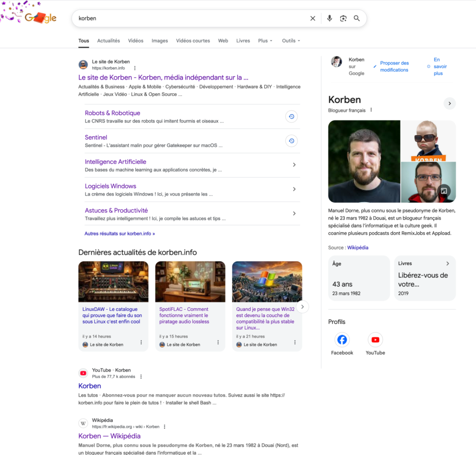The height and width of the screenshot is (455, 476).
Task: Open the Plus dropdown menu
Action: coord(265,41)
